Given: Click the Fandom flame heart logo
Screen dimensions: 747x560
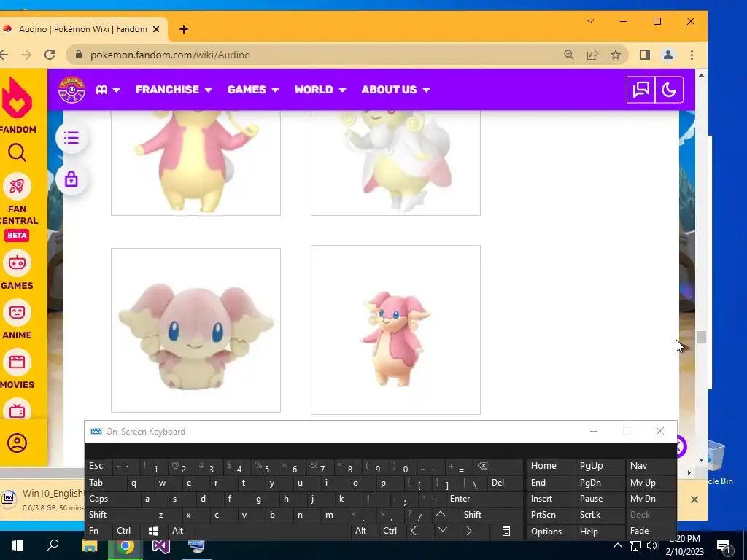Looking at the screenshot, I should [18, 98].
